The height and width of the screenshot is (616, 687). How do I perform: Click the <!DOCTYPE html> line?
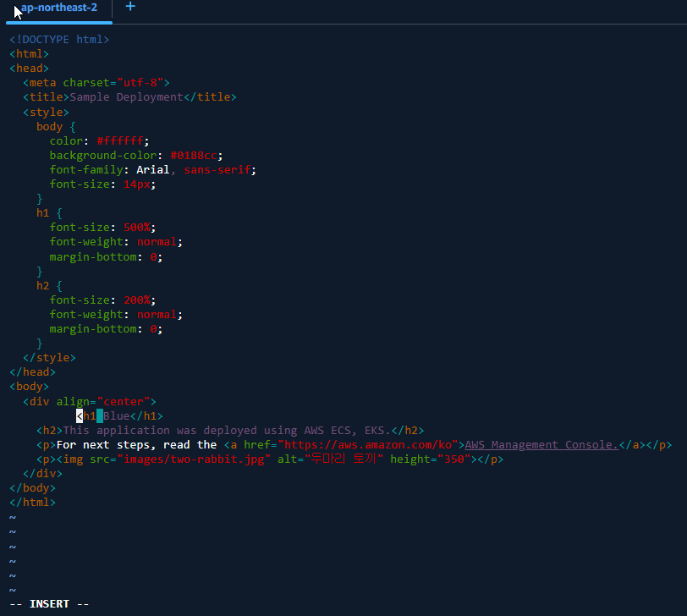(x=59, y=40)
